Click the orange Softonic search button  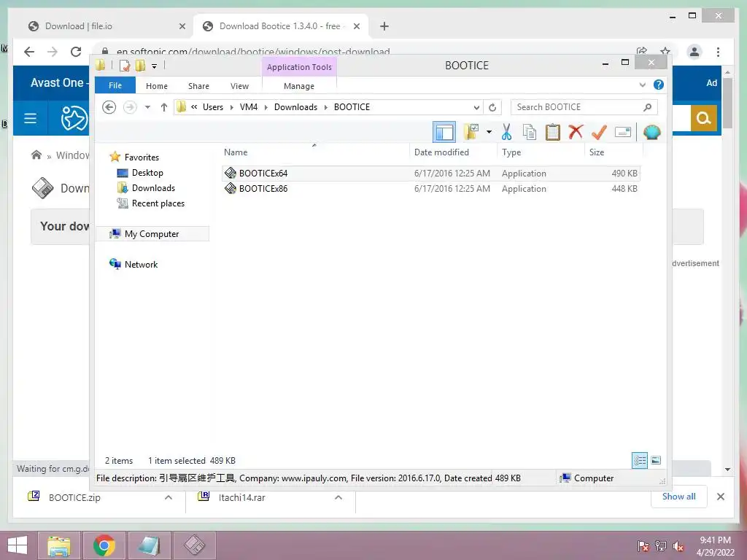704,117
